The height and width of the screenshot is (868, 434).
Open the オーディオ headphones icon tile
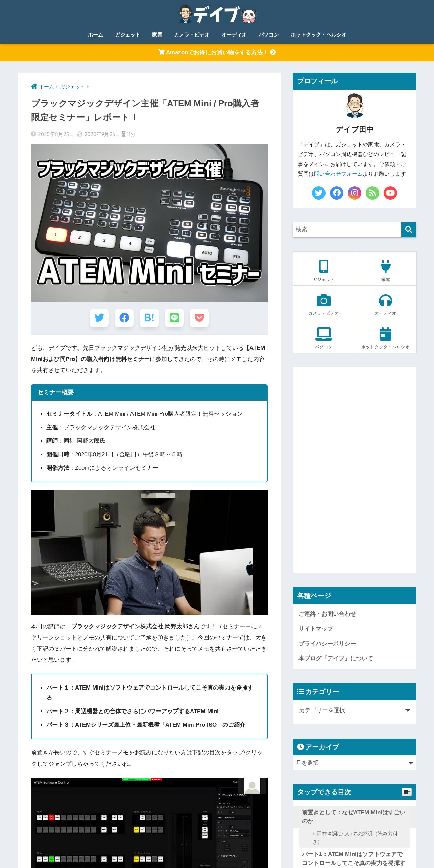coord(386,303)
